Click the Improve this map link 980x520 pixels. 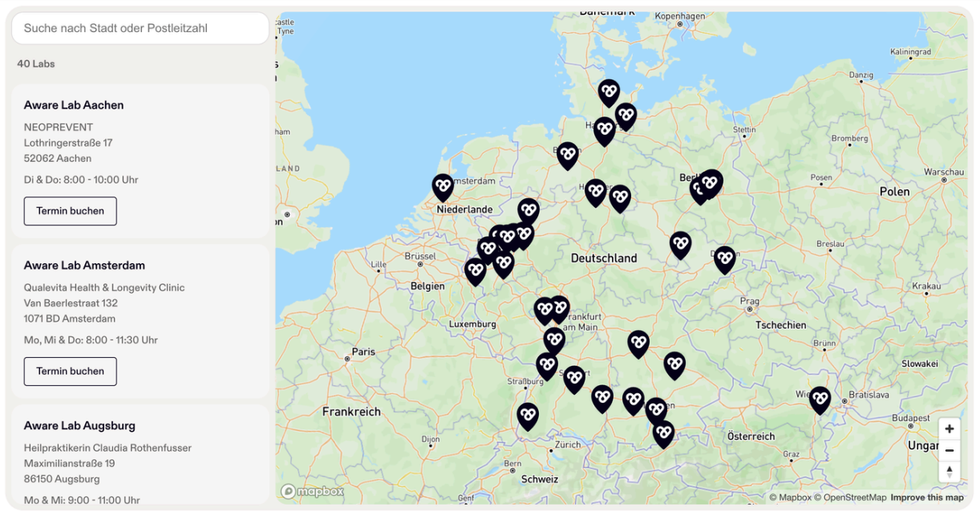pos(927,498)
